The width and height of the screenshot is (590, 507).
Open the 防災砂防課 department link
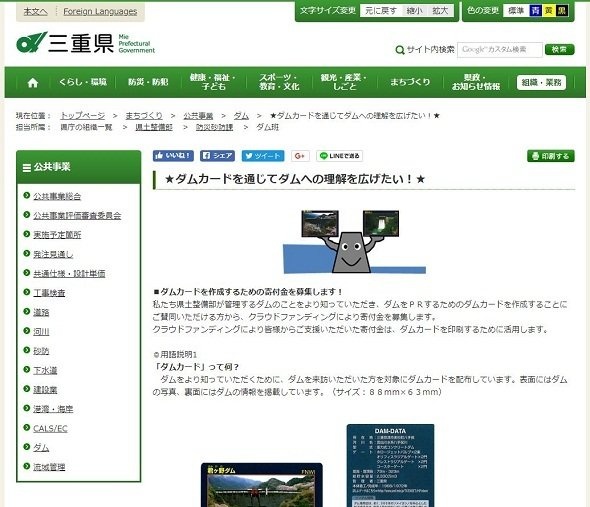[x=214, y=127]
